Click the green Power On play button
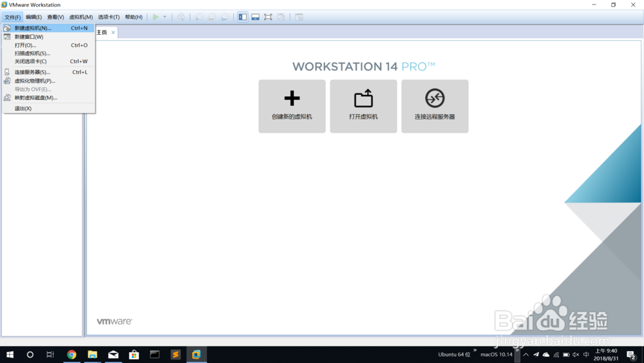Viewport: 644px width, 363px height. [x=156, y=17]
